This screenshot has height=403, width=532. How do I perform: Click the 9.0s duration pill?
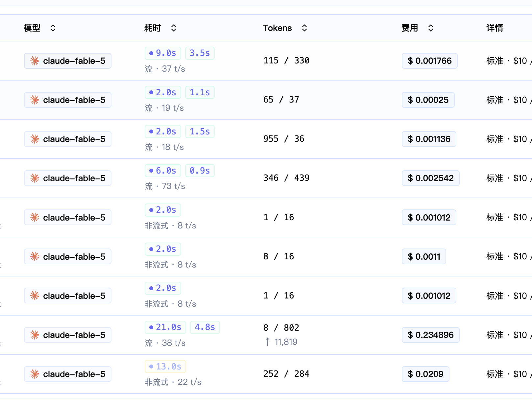163,53
